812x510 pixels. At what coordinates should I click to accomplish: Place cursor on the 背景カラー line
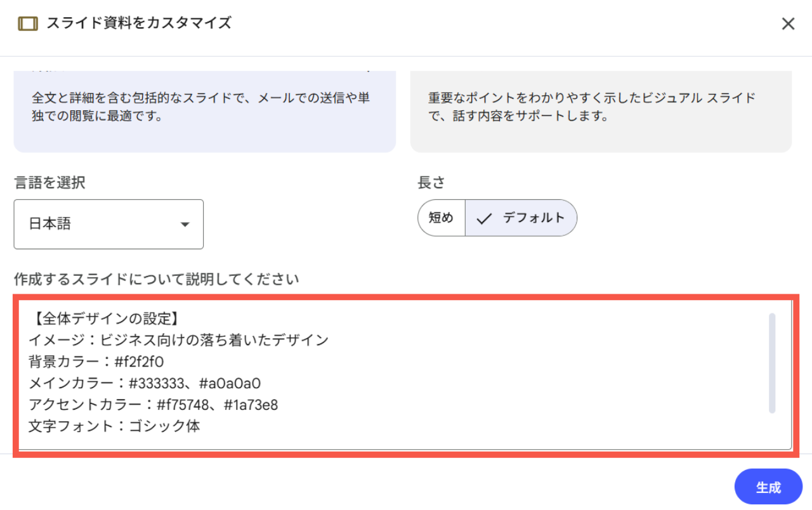[x=96, y=362]
